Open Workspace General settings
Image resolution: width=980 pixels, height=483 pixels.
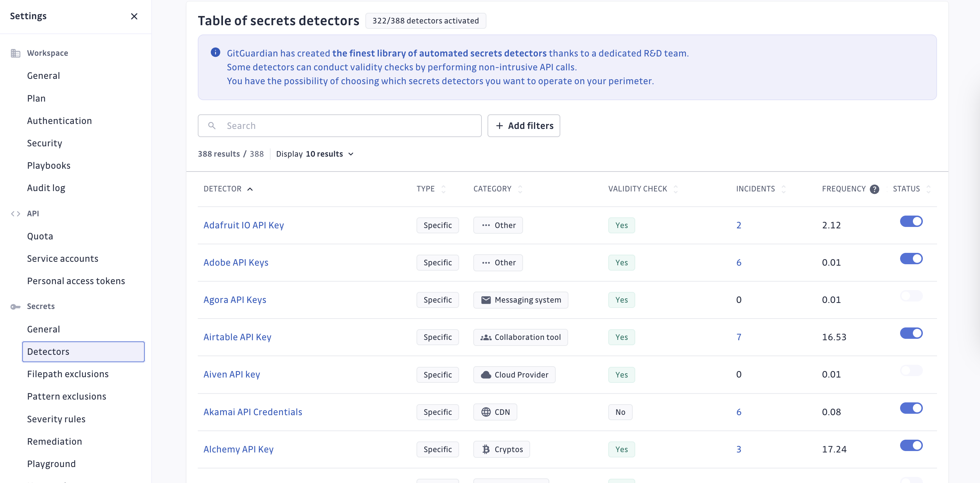point(43,76)
